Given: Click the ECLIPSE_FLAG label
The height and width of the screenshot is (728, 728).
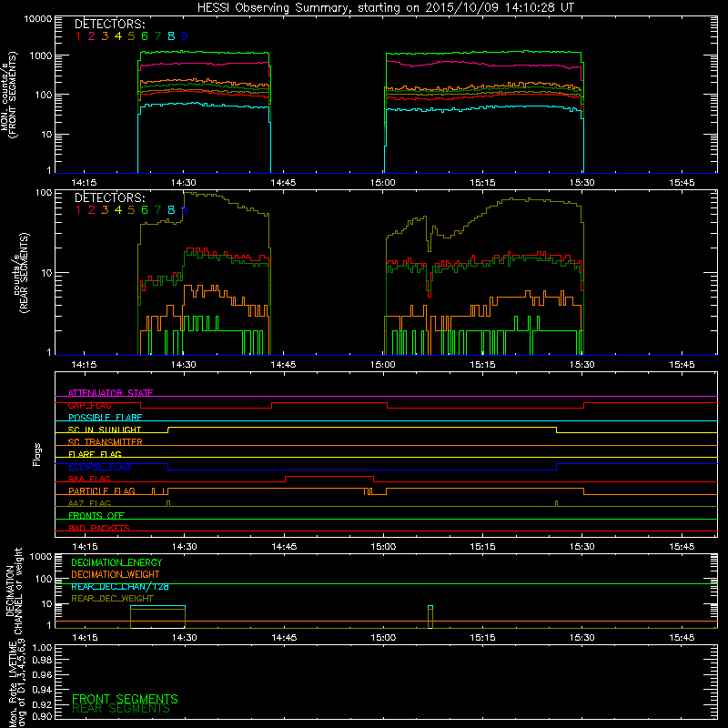Looking at the screenshot, I should coord(99,467).
